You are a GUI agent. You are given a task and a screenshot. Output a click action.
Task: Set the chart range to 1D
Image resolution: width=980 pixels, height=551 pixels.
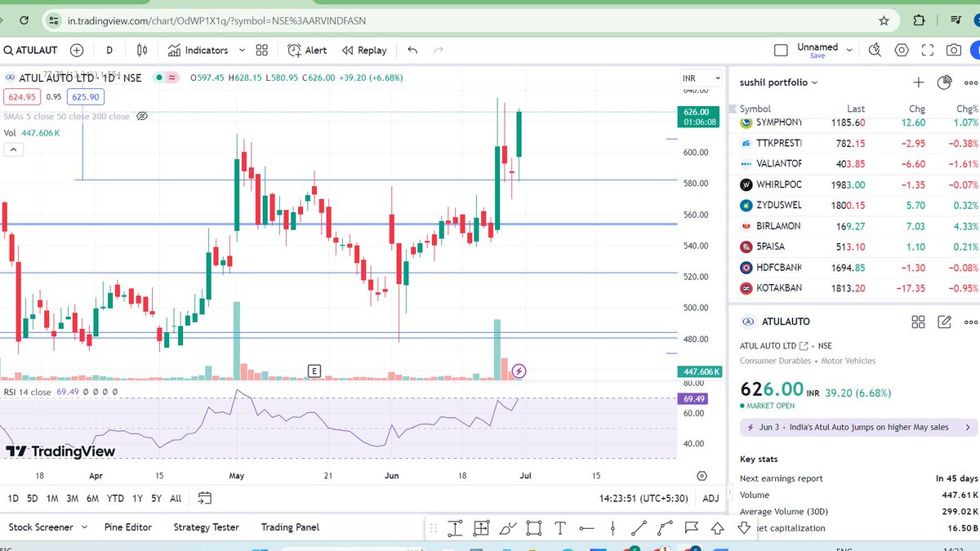(x=13, y=498)
